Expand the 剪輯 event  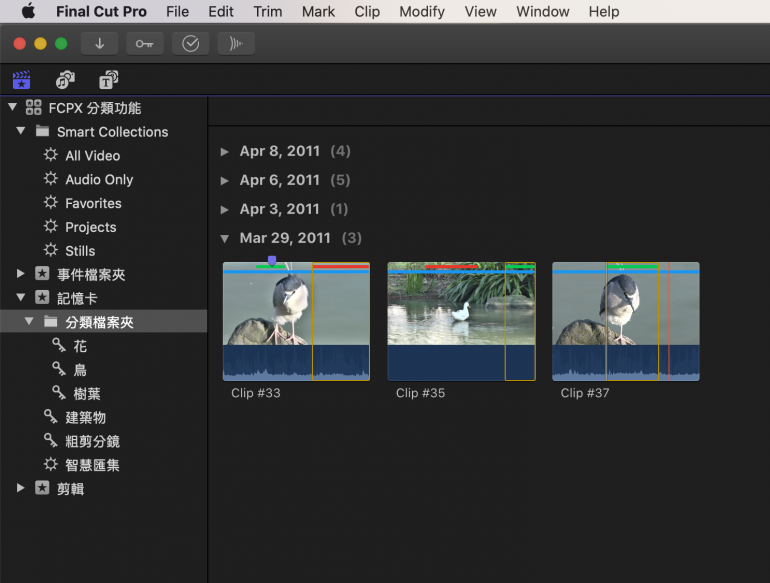coord(21,488)
